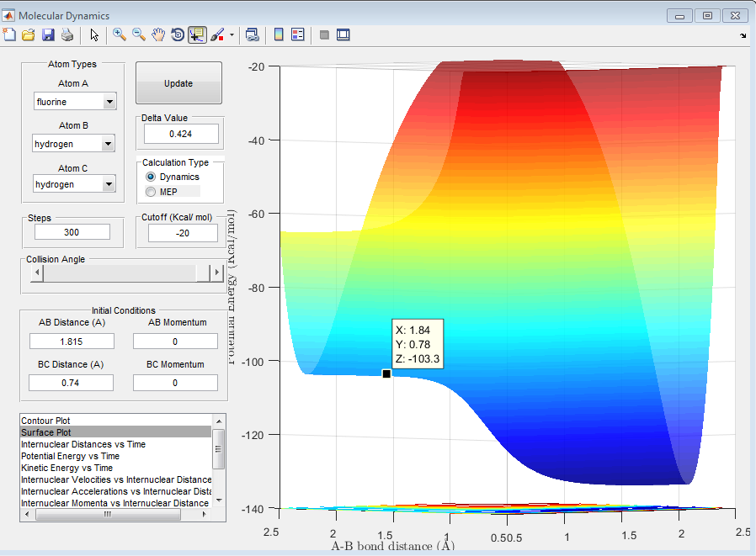Insert a colorbar from the toolbar
Image resolution: width=756 pixels, height=556 pixels.
click(x=279, y=34)
